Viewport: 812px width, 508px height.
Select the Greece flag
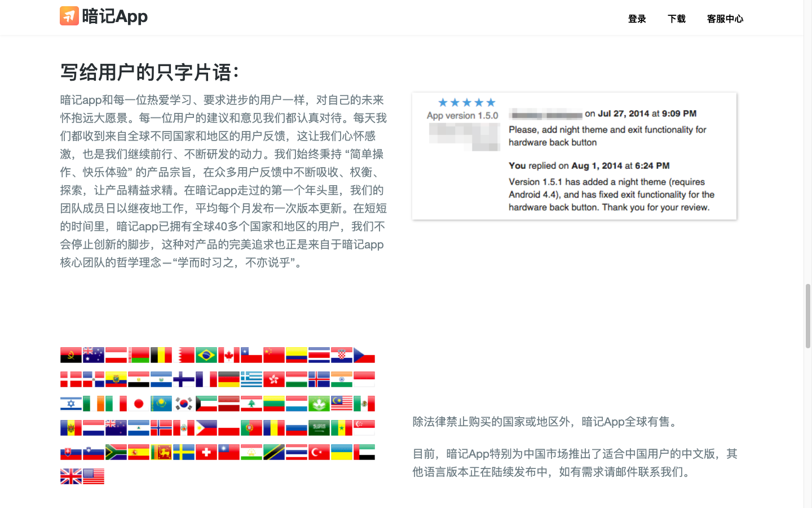(x=251, y=379)
